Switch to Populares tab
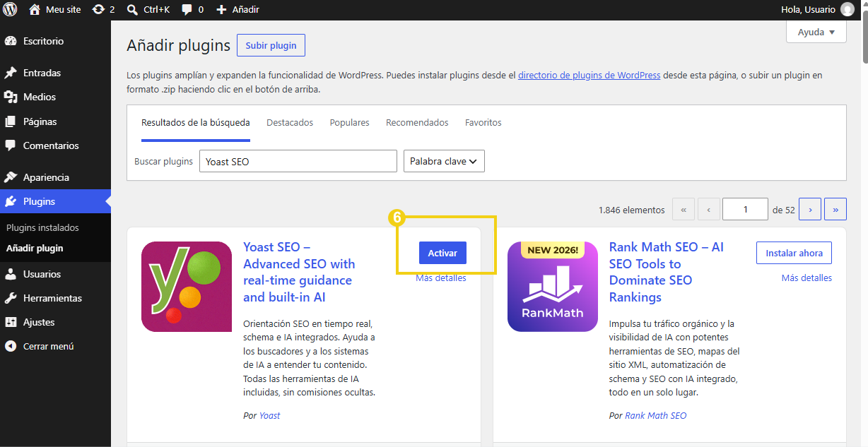The image size is (868, 447). coord(349,123)
